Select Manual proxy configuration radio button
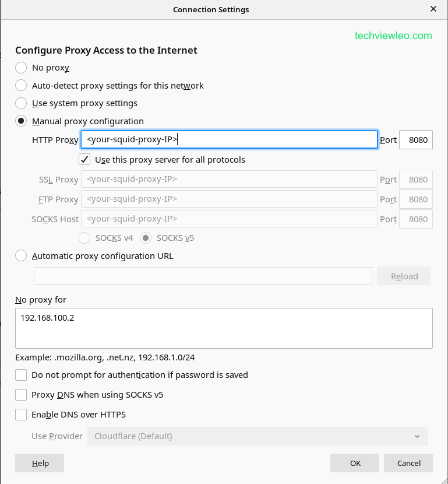 coord(21,121)
